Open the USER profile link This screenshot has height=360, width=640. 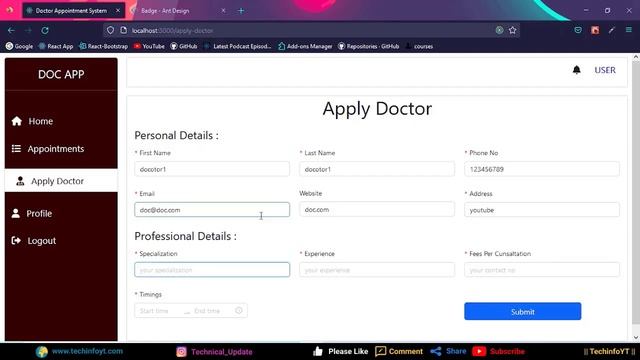pyautogui.click(x=605, y=70)
